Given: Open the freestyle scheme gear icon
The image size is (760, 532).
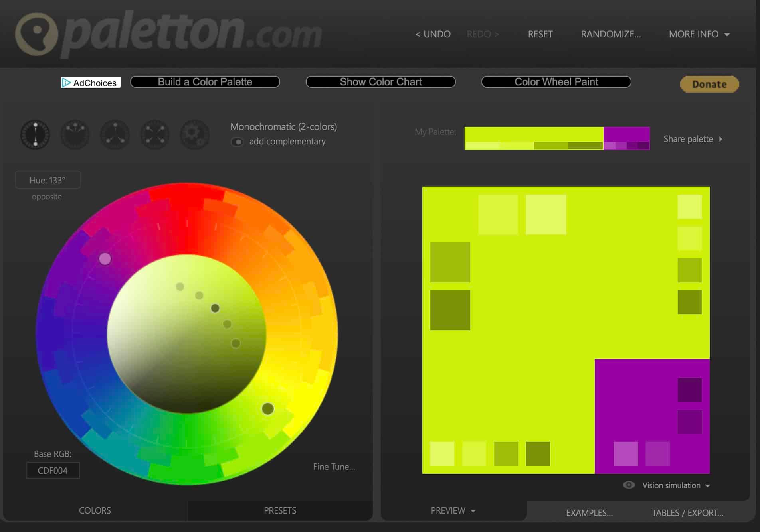Looking at the screenshot, I should (195, 135).
